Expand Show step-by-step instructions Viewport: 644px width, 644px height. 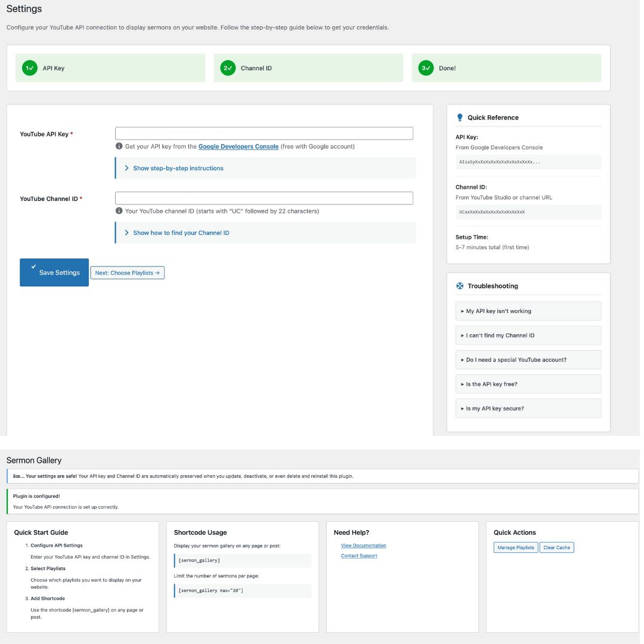pos(178,168)
